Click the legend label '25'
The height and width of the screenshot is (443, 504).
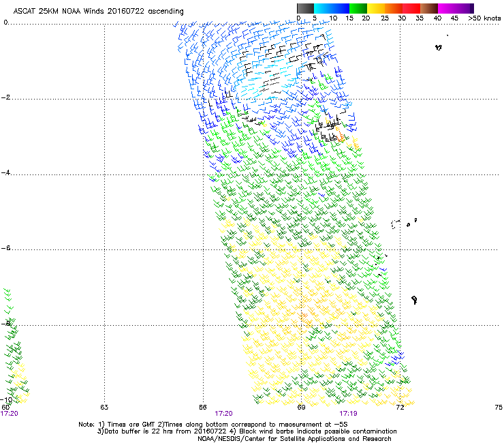pyautogui.click(x=385, y=18)
